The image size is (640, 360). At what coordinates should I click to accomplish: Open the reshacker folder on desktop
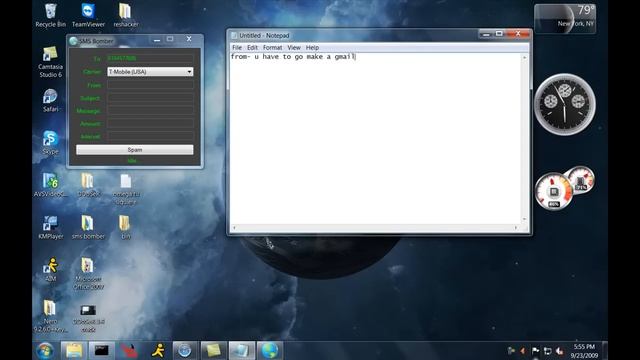pyautogui.click(x=126, y=16)
